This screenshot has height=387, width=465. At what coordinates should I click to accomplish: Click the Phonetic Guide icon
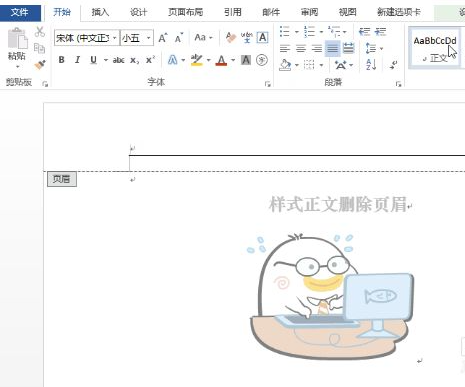(247, 37)
